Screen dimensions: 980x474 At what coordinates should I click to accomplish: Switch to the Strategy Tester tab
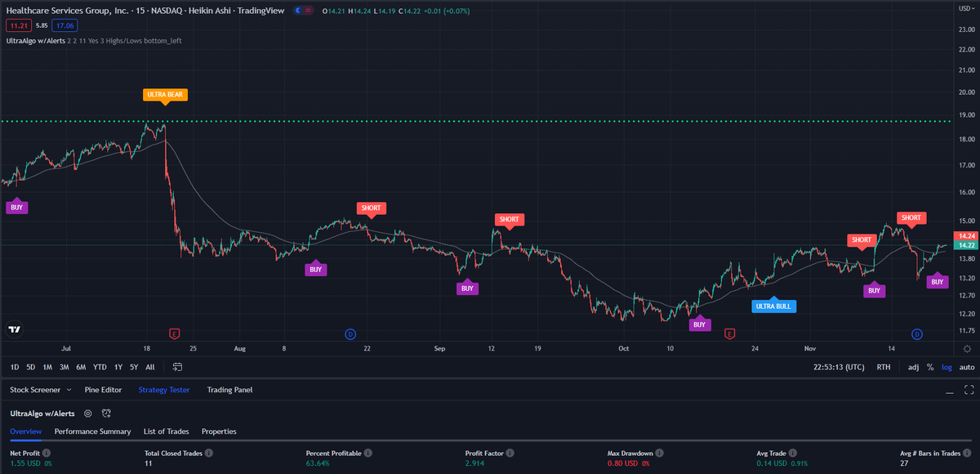164,390
